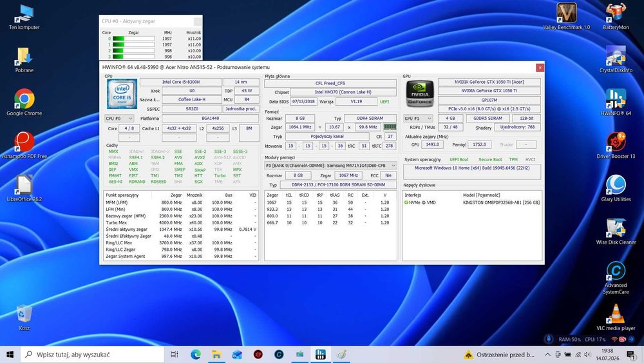Screen dimensions: 644x363
Task: Launch VLC media player shortcut
Action: [x=616, y=317]
